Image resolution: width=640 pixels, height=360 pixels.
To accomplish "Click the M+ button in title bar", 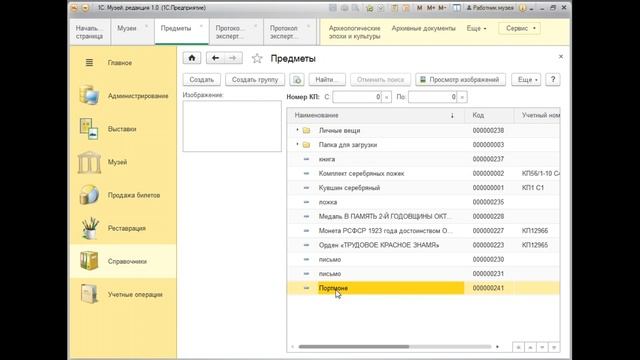I will (431, 8).
